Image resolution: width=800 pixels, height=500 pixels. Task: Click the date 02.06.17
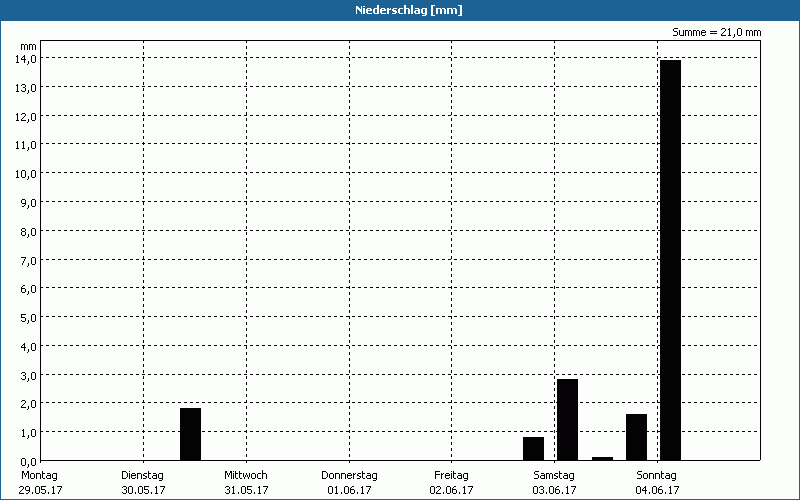point(452,490)
